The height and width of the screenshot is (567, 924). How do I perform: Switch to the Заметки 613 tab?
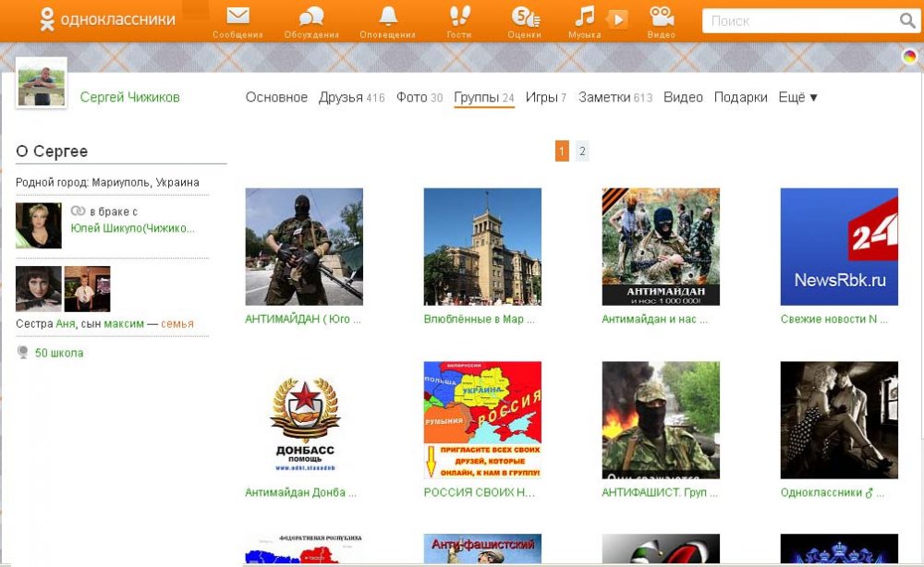click(x=615, y=97)
